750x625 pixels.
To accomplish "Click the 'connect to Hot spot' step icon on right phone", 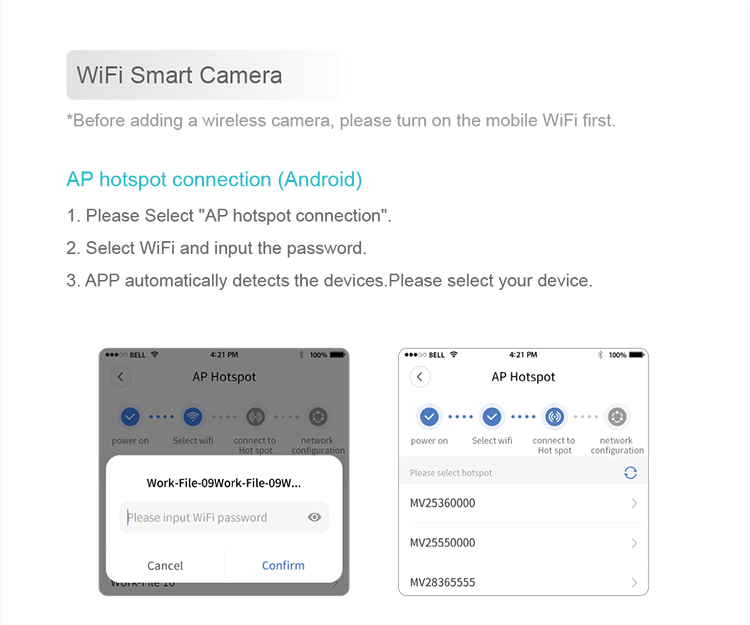I will pos(554,417).
